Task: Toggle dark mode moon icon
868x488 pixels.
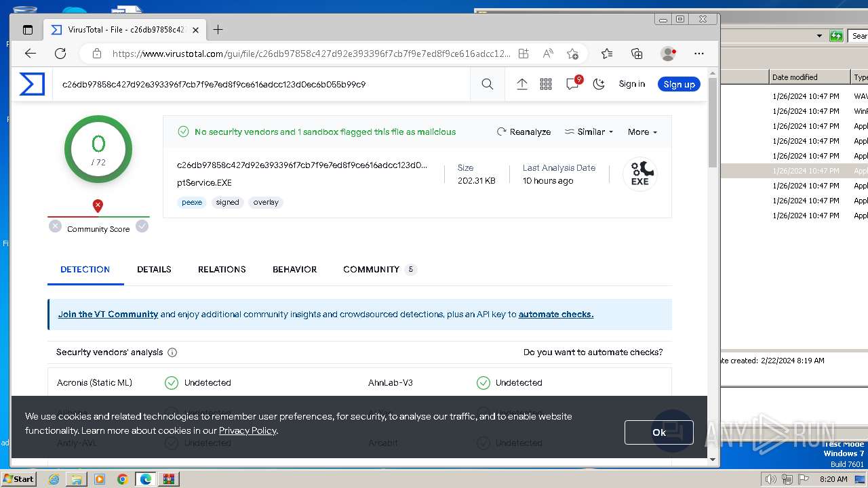Action: click(x=599, y=84)
